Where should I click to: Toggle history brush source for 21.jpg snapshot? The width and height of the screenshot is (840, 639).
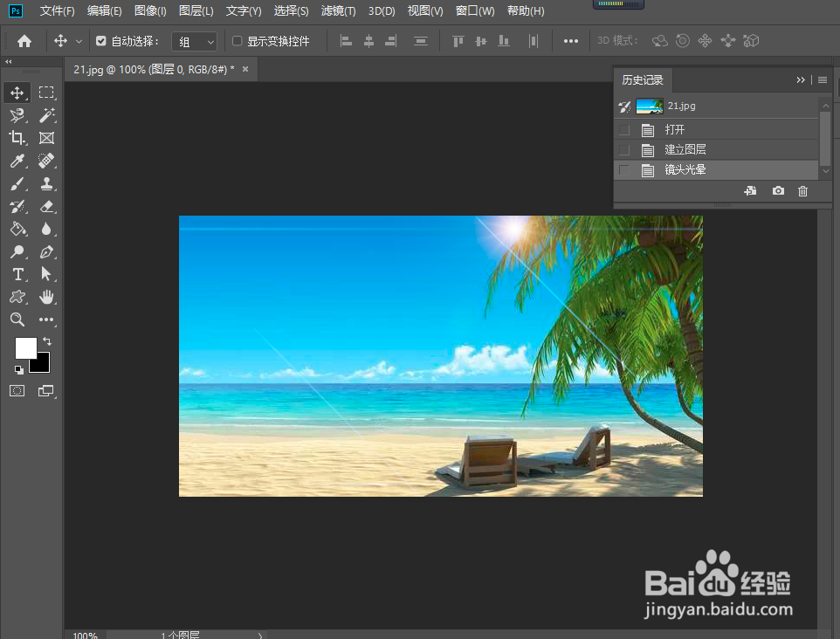coord(624,106)
